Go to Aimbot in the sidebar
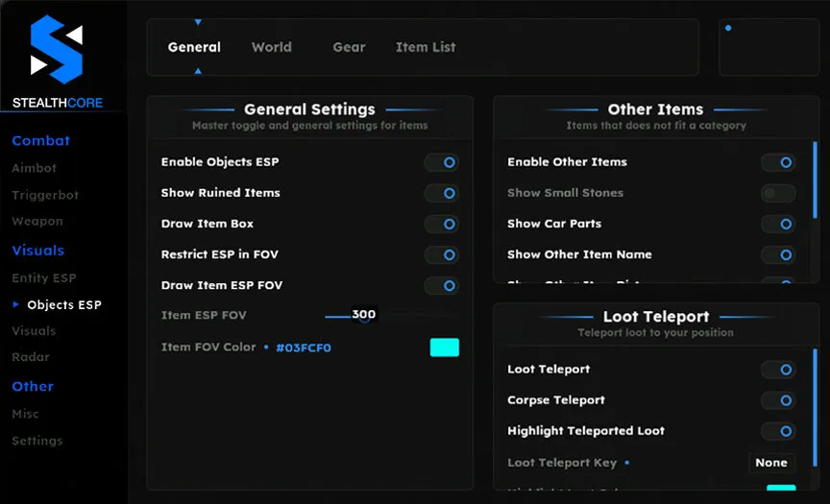 pyautogui.click(x=35, y=168)
